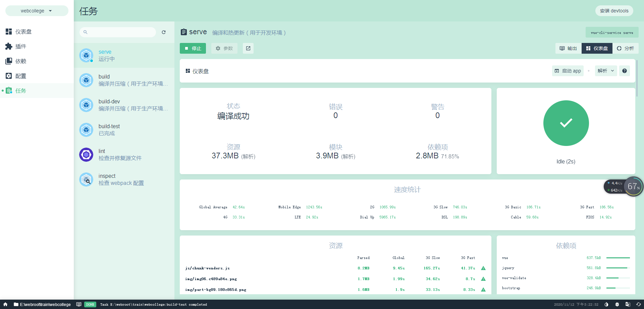Screen dimensions: 644x309
Task: Click the task search input field
Action: click(x=117, y=32)
